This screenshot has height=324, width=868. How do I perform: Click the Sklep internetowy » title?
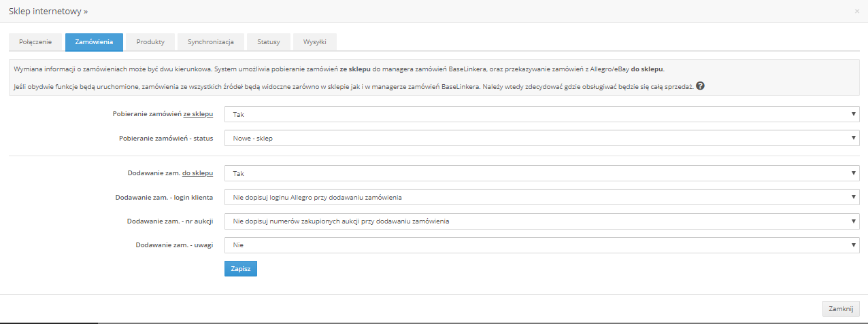[48, 12]
